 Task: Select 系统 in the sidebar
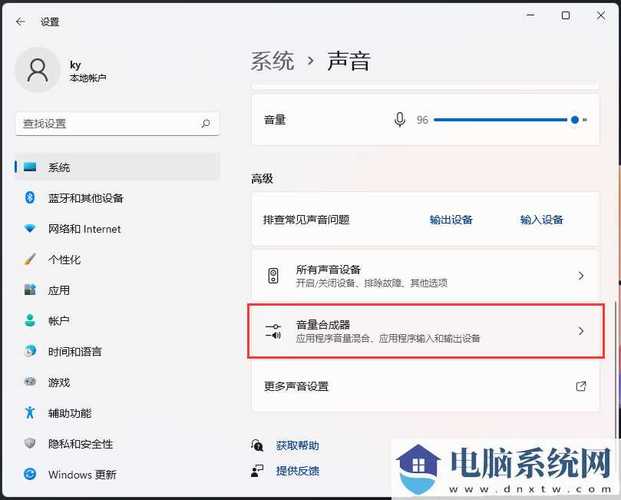[x=59, y=167]
